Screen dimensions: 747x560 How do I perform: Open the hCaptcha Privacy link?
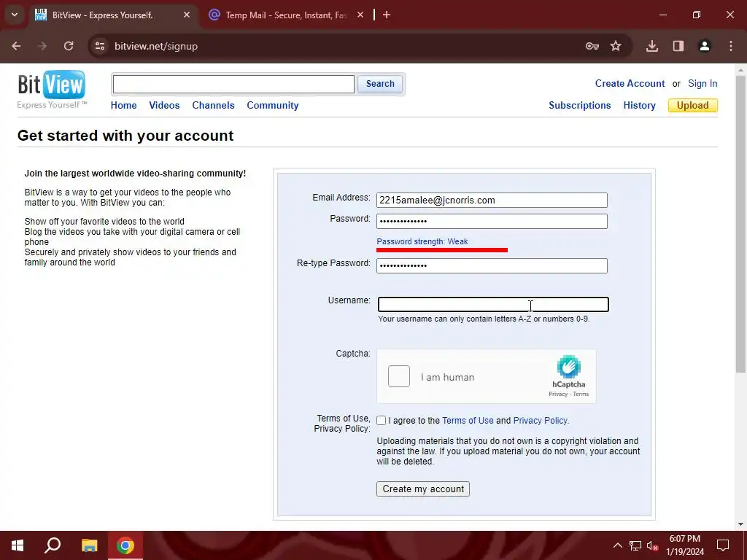click(x=558, y=394)
